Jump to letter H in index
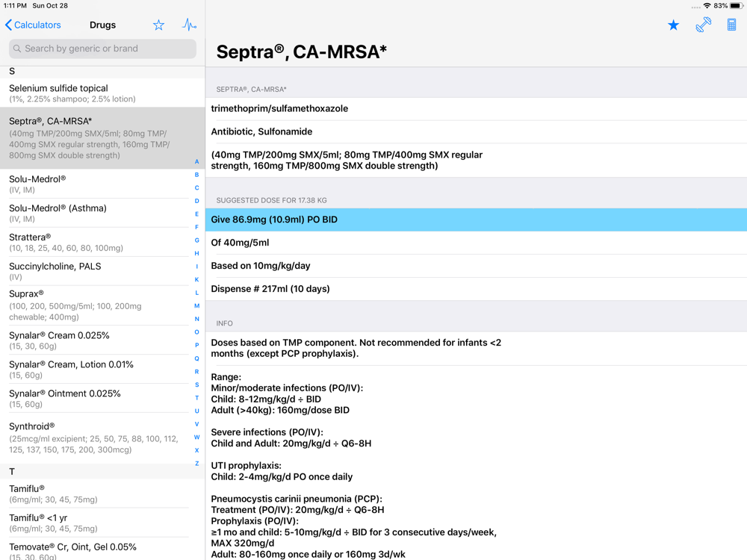This screenshot has height=560, width=747. coord(196,253)
